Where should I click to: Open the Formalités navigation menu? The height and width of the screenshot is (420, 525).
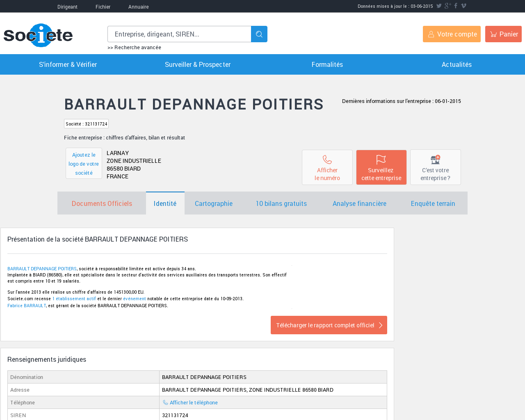[x=327, y=64]
